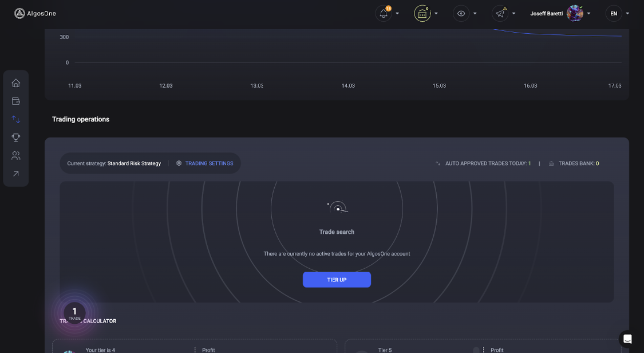
Task: Click the Your tier is 4 text
Action: [100, 350]
